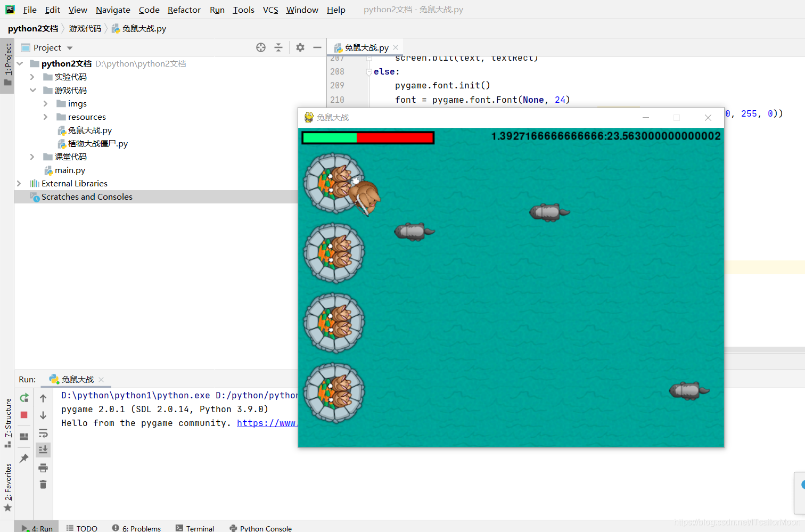Select the 兔鼠大战.py file in the tree
Screen dimensions: 805x532
[85, 130]
